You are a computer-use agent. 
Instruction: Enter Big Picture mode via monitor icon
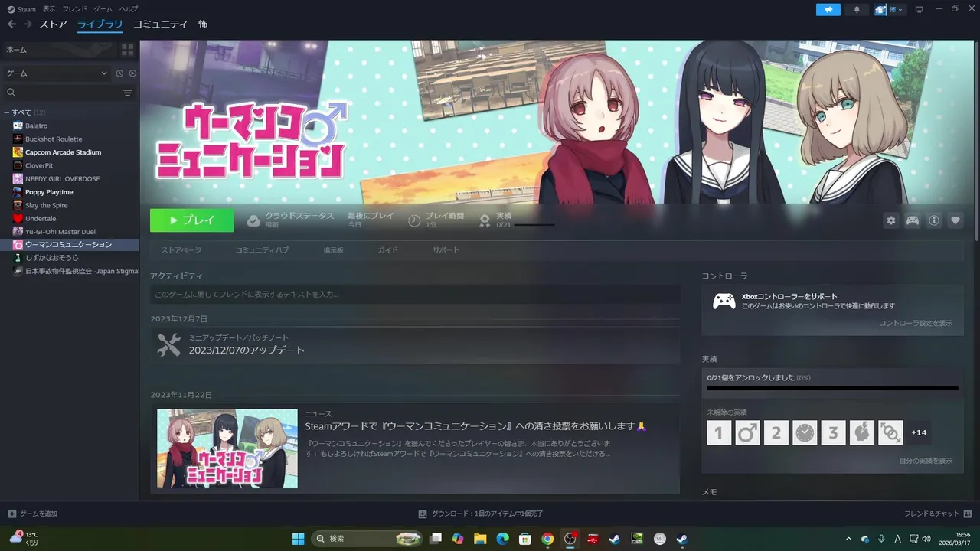[x=920, y=9]
